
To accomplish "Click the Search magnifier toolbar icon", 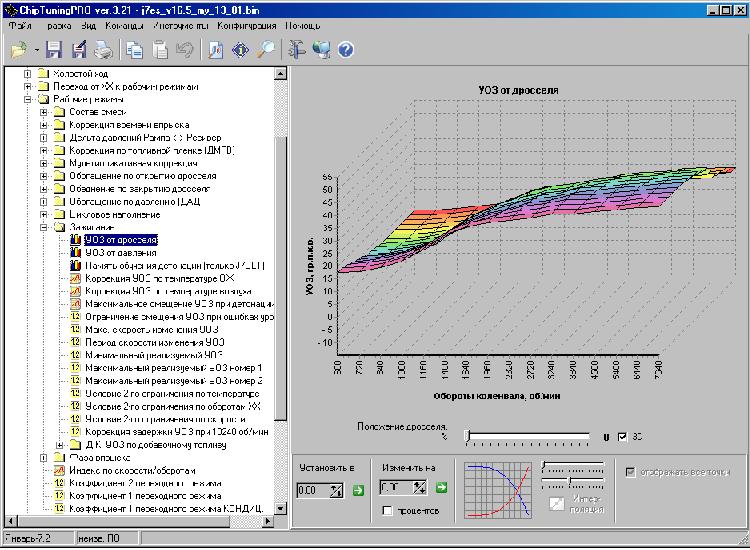I will click(x=268, y=49).
